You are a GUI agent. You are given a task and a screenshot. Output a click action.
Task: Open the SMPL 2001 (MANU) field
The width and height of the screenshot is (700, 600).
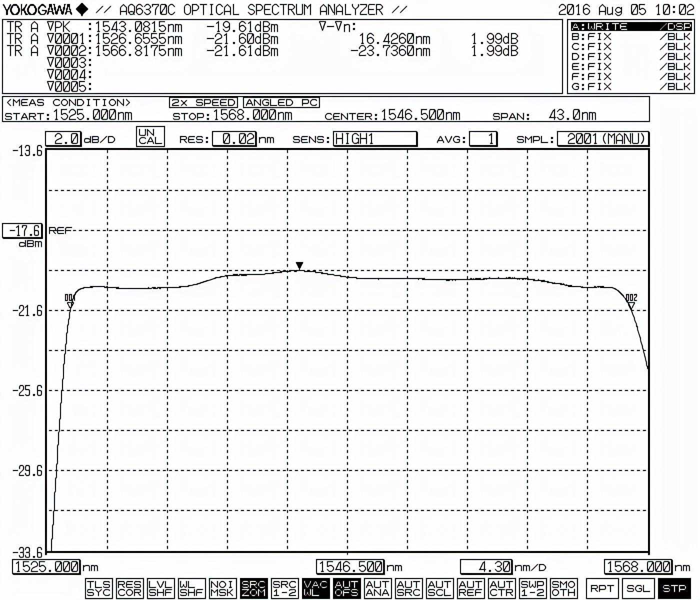pyautogui.click(x=602, y=139)
